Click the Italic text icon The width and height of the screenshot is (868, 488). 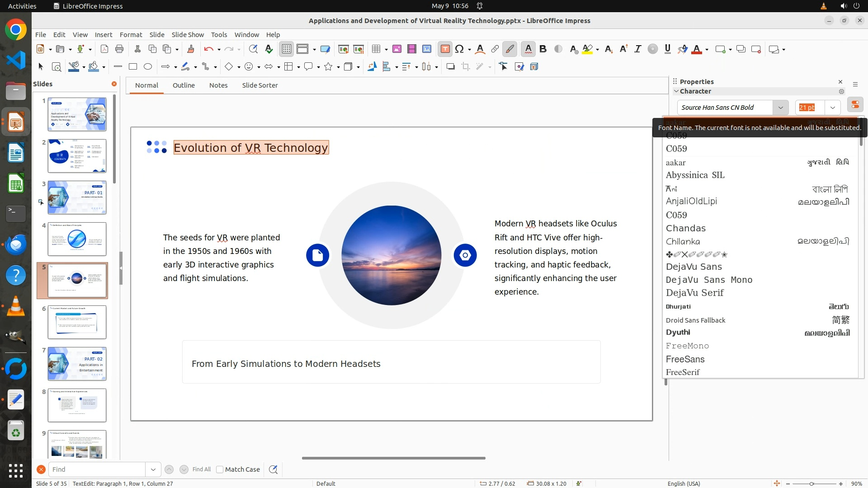(x=637, y=49)
